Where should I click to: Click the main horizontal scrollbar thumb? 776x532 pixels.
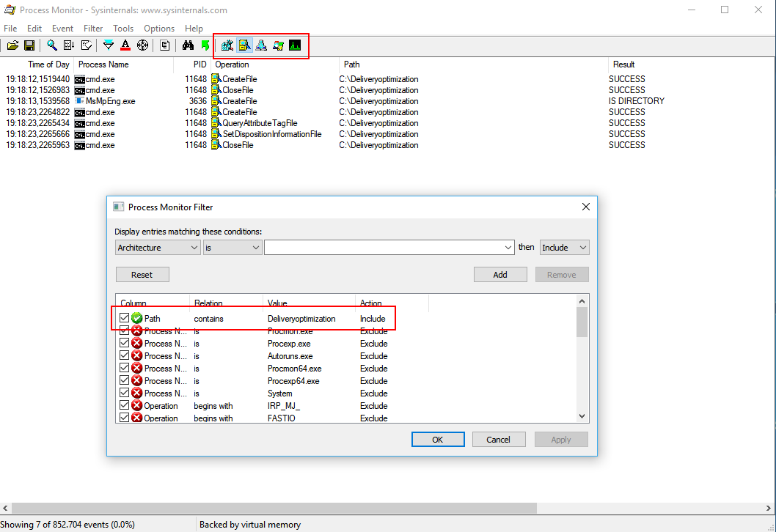tap(274, 509)
